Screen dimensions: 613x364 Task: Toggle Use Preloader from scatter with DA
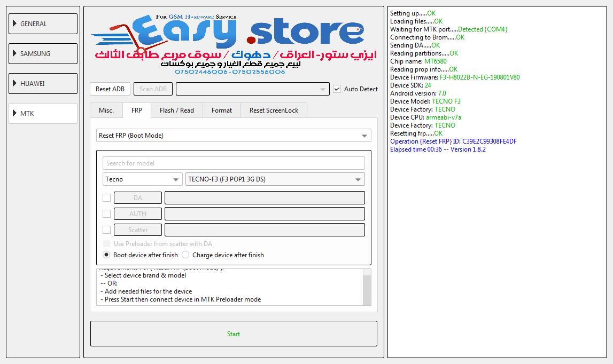tap(106, 244)
